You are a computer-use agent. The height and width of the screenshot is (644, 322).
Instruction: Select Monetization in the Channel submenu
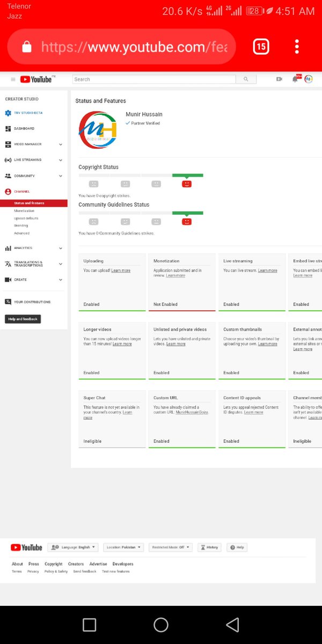coord(24,211)
